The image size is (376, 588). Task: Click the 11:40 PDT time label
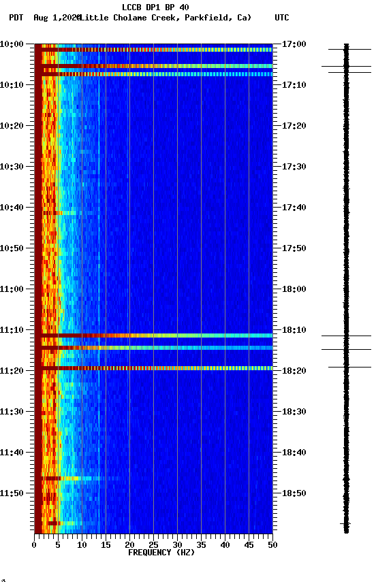[12, 453]
